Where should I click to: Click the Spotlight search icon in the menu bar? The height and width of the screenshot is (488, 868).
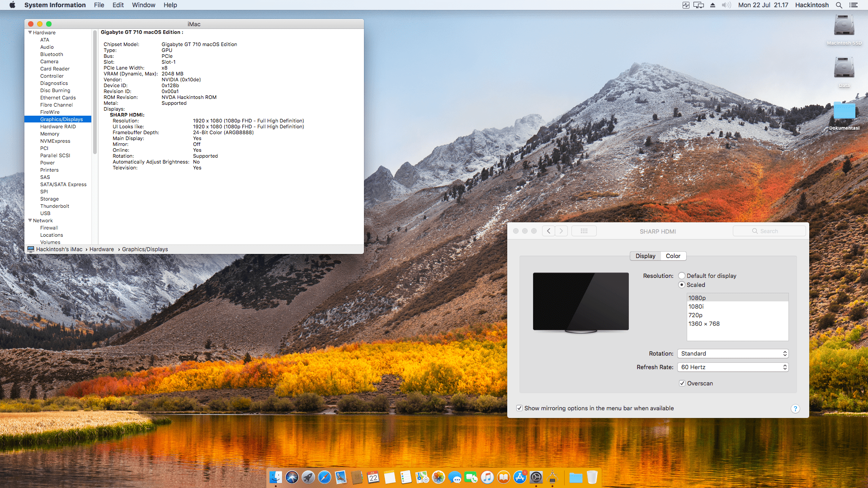tap(839, 5)
